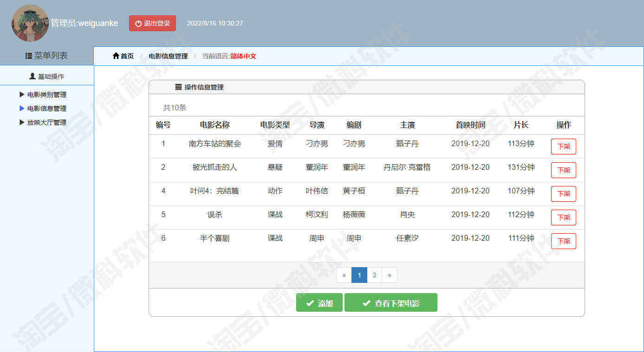Click writer cell 杨薇薇
This screenshot has height=352, width=644.
pos(354,215)
